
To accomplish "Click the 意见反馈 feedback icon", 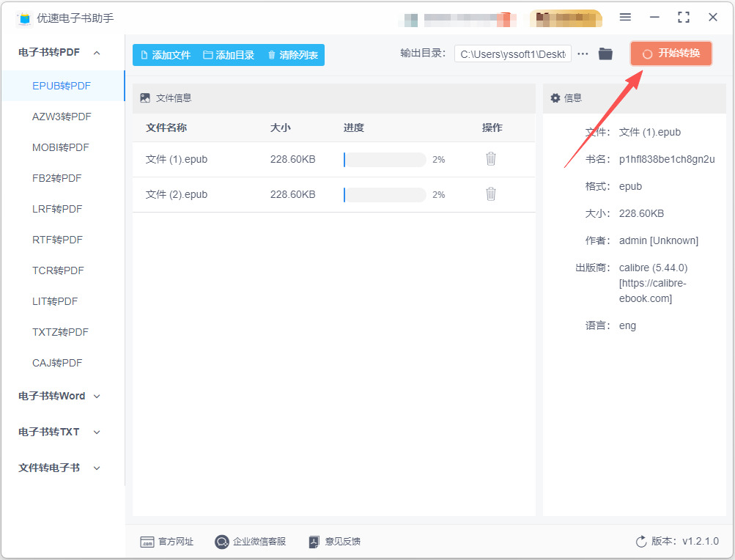I will [x=314, y=542].
